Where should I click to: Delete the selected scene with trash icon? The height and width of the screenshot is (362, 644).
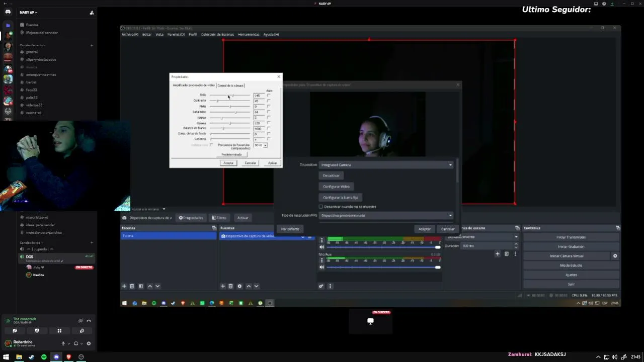[x=132, y=286]
